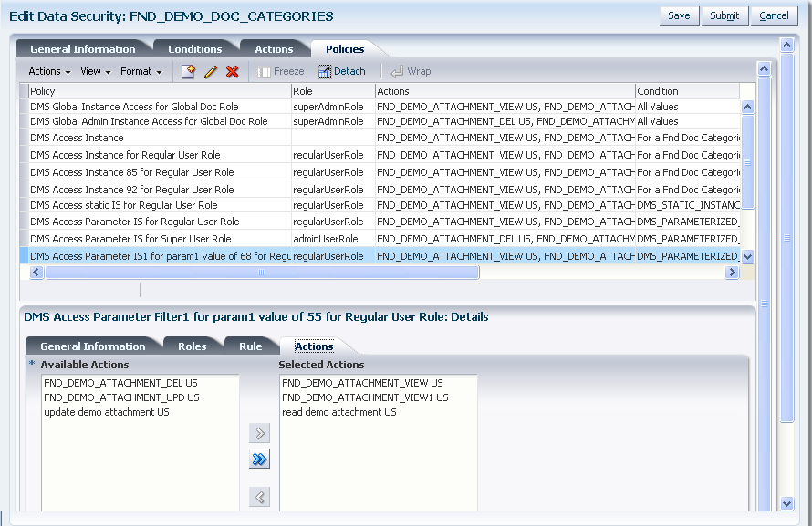Click the Save button
The image size is (812, 526).
679,15
